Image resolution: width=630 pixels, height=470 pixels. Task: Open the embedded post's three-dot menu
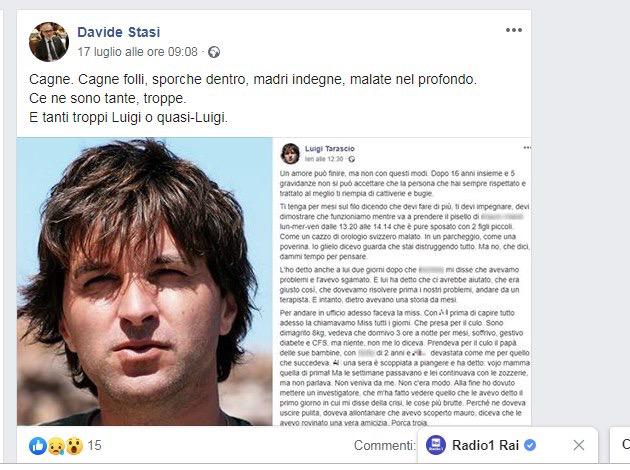pos(527,148)
